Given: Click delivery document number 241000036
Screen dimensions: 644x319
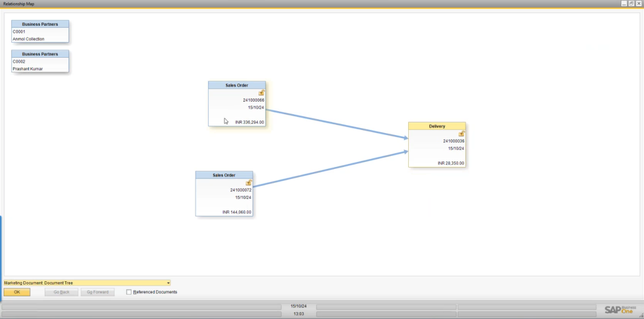Looking at the screenshot, I should pyautogui.click(x=453, y=141).
